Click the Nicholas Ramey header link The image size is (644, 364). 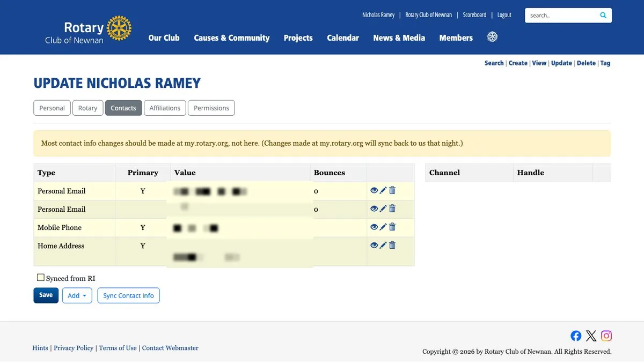[x=378, y=15]
